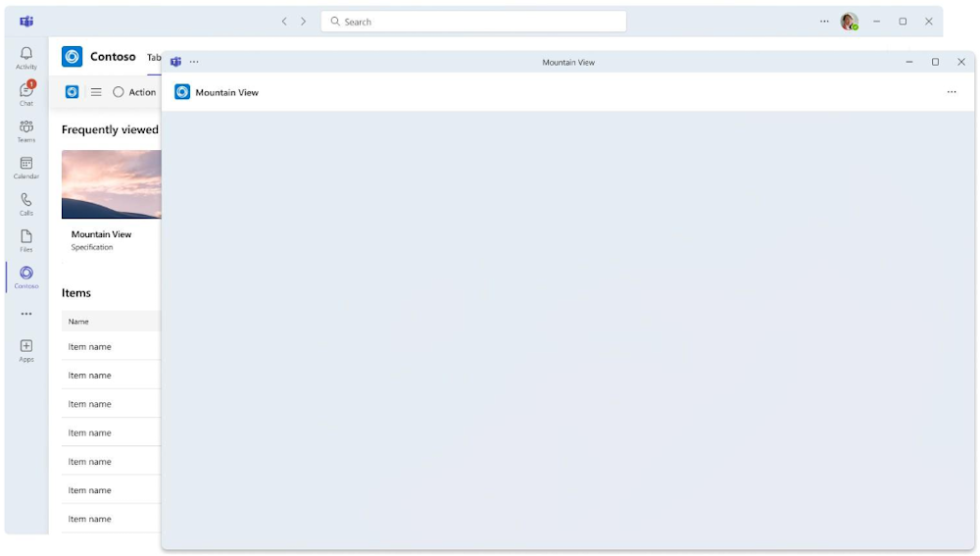The image size is (980, 556).
Task: Open Settings and more in the main title bar
Action: [824, 22]
